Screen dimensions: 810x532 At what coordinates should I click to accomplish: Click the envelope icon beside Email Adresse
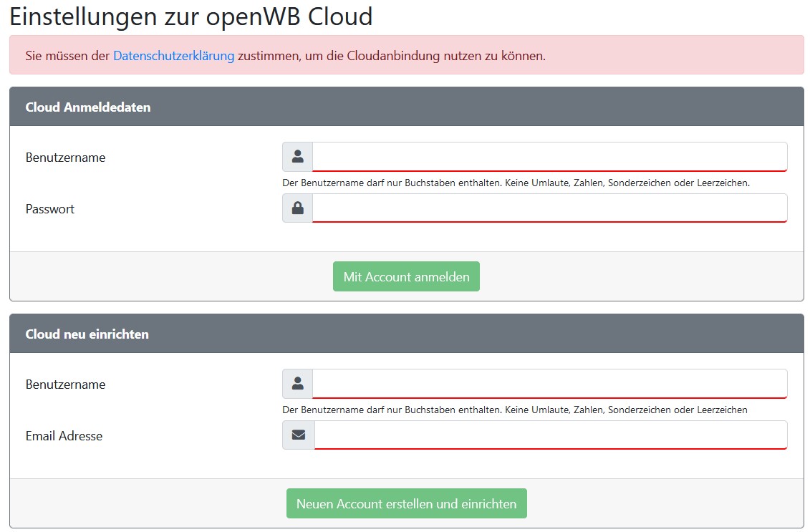[x=299, y=435]
